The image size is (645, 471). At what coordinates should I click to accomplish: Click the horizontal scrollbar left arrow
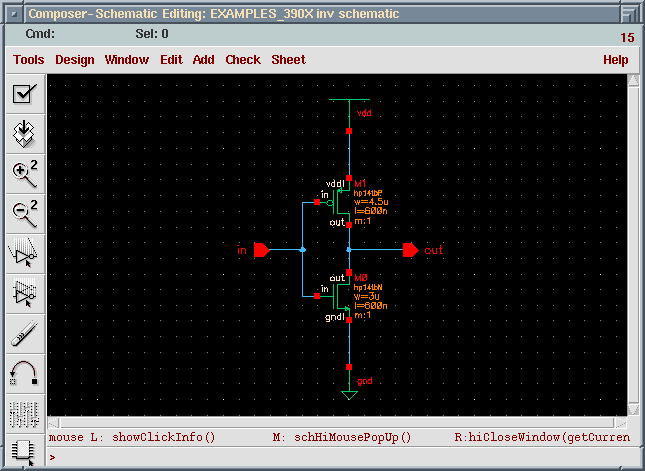[x=53, y=422]
